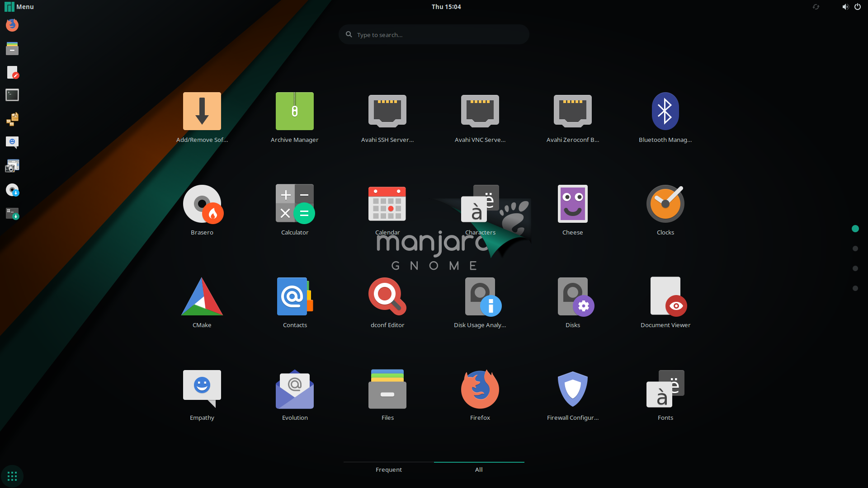Open package manager icon in dock
The image size is (868, 488).
coord(12,119)
